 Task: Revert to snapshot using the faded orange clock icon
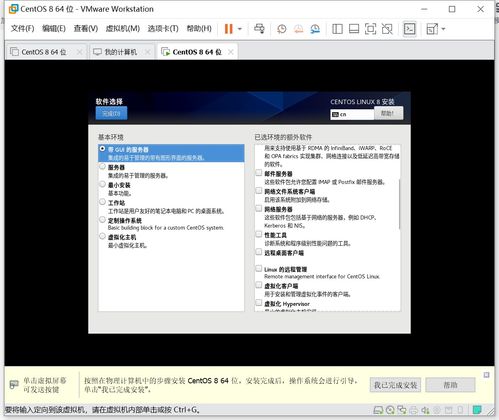pos(298,29)
